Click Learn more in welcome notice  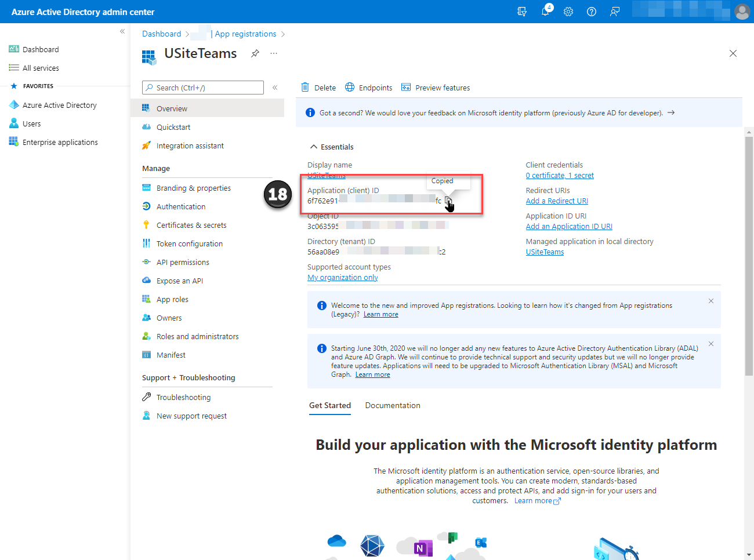point(381,314)
